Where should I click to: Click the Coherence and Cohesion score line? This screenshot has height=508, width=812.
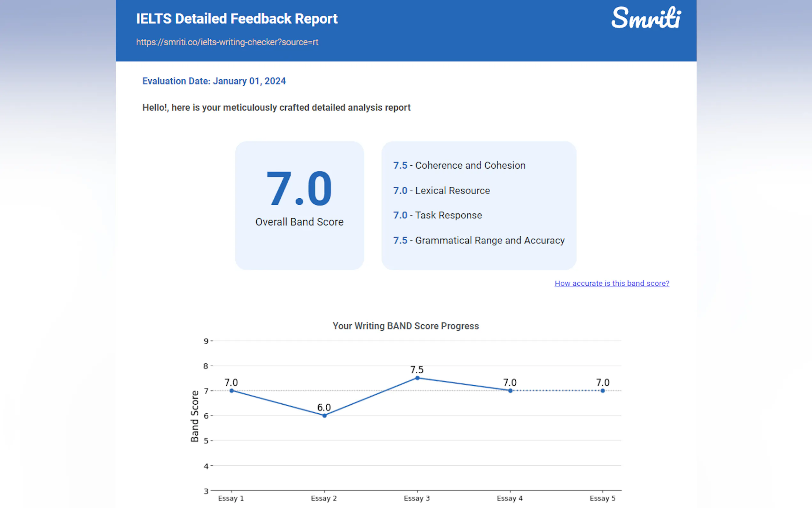pyautogui.click(x=459, y=165)
